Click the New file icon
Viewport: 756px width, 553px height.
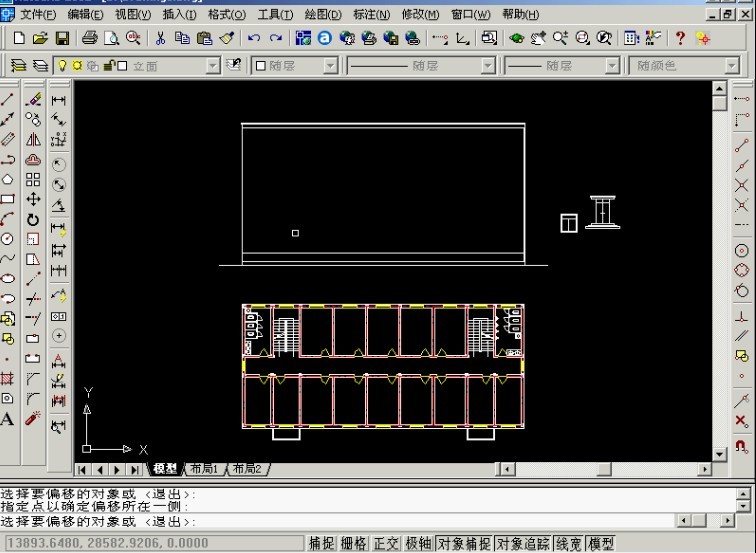[19, 38]
